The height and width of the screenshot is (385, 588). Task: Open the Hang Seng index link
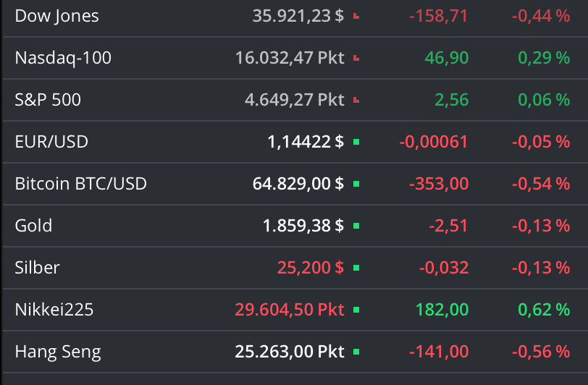[x=58, y=352]
